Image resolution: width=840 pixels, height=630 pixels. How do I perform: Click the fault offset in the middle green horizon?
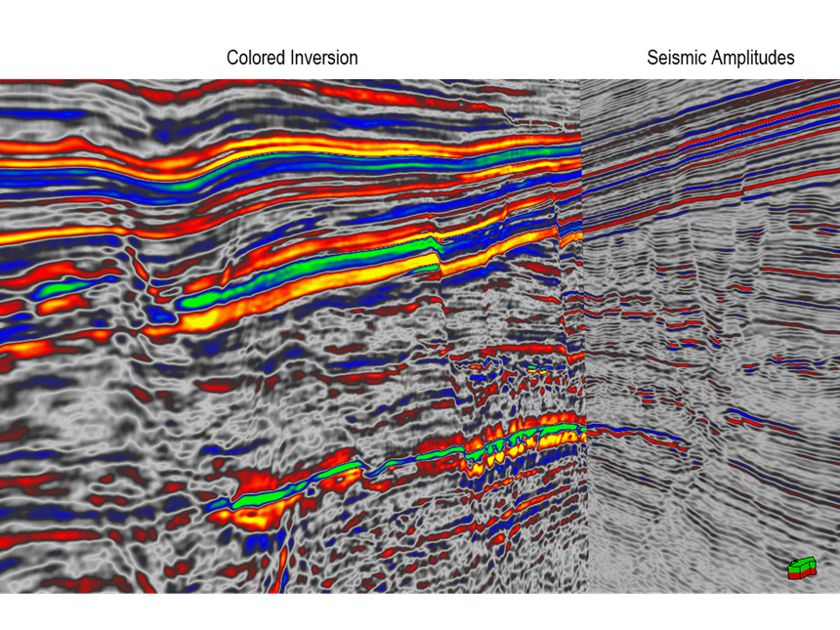click(437, 254)
